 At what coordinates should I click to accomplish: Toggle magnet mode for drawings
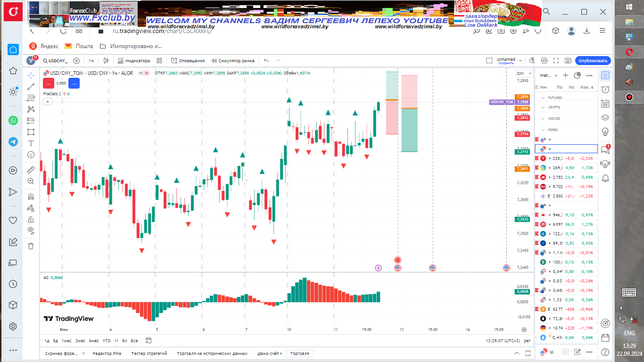[x=31, y=197]
